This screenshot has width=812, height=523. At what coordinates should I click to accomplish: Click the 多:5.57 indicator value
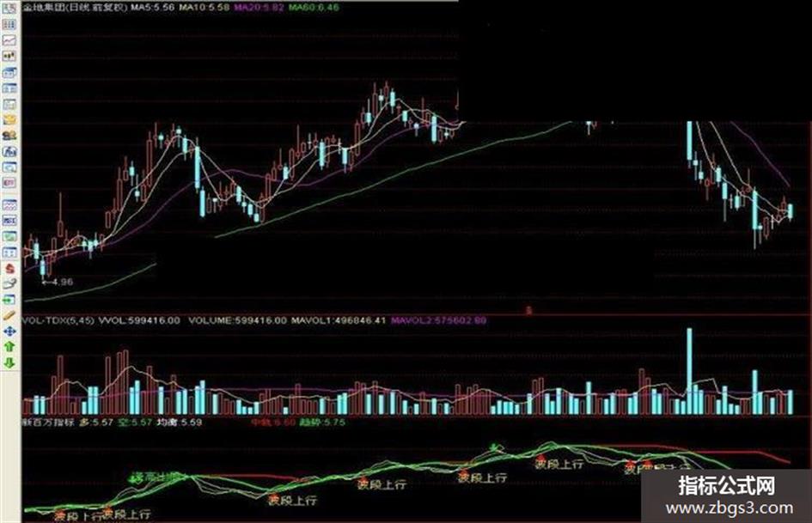coord(96,423)
